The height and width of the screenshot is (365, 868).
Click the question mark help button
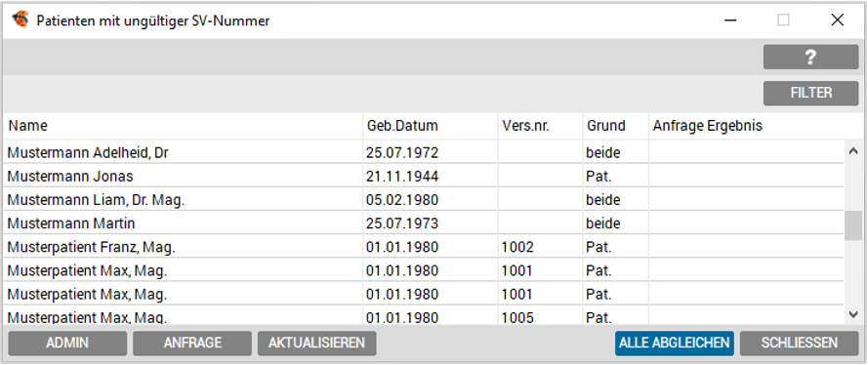(810, 57)
